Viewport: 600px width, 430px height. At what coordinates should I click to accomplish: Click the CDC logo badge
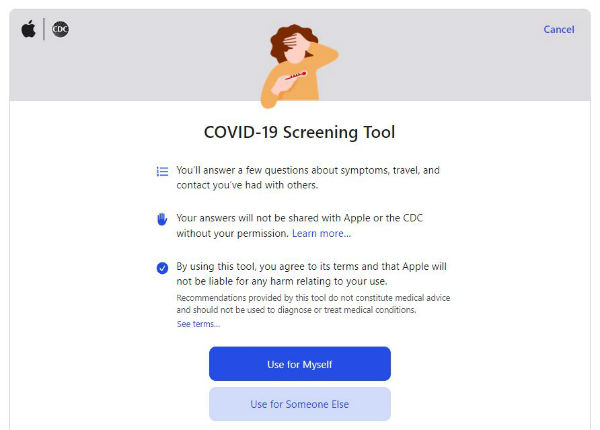[60, 29]
